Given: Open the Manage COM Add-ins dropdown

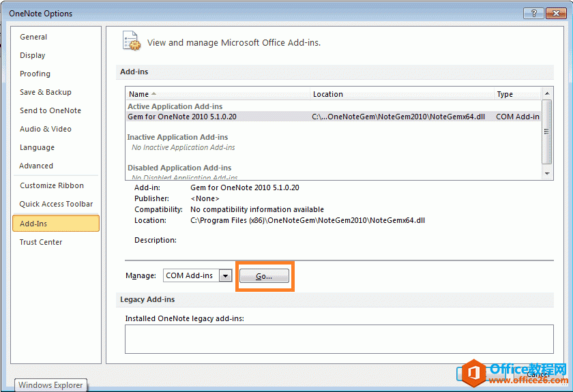Looking at the screenshot, I should point(226,275).
